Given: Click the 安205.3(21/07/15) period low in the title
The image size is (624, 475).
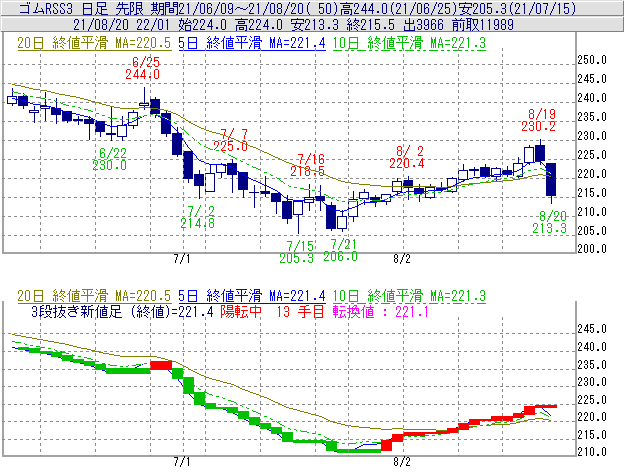Looking at the screenshot, I should 516,8.
